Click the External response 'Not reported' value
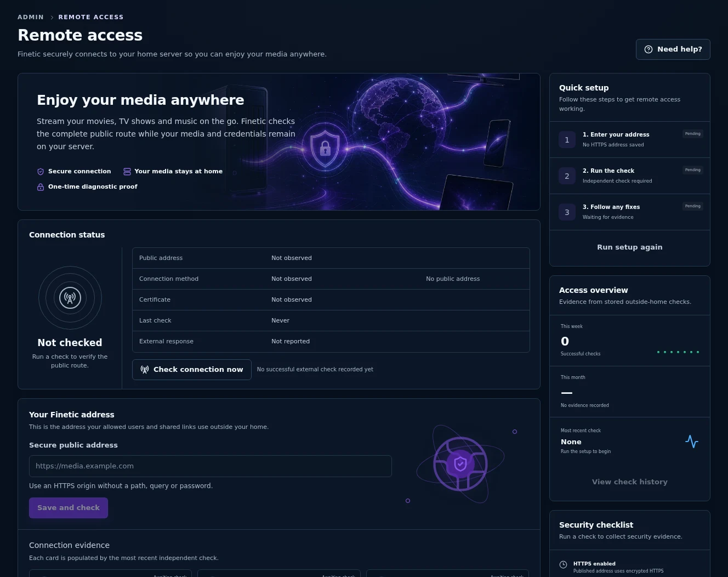The image size is (728, 577). click(x=291, y=342)
